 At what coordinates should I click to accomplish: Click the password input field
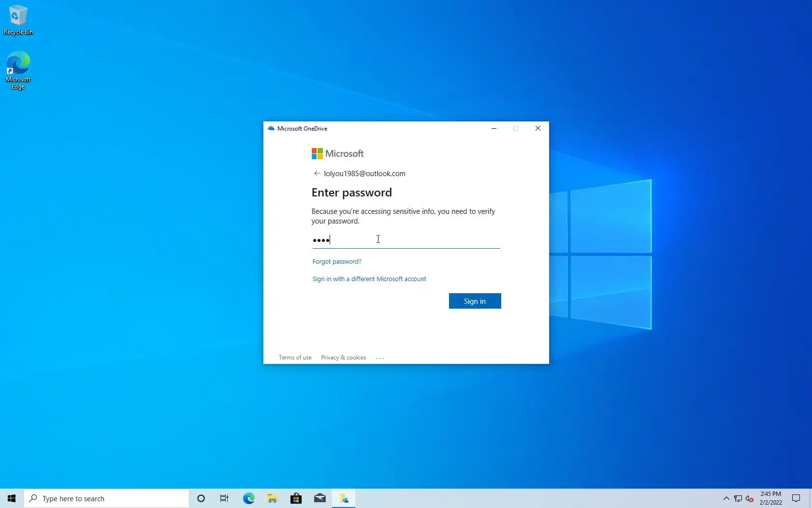pyautogui.click(x=406, y=240)
